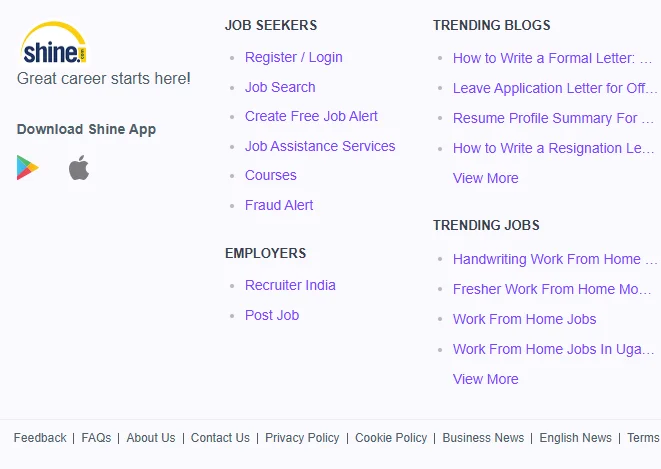Go to Job Search
Screen dimensions: 661x469
click(280, 87)
